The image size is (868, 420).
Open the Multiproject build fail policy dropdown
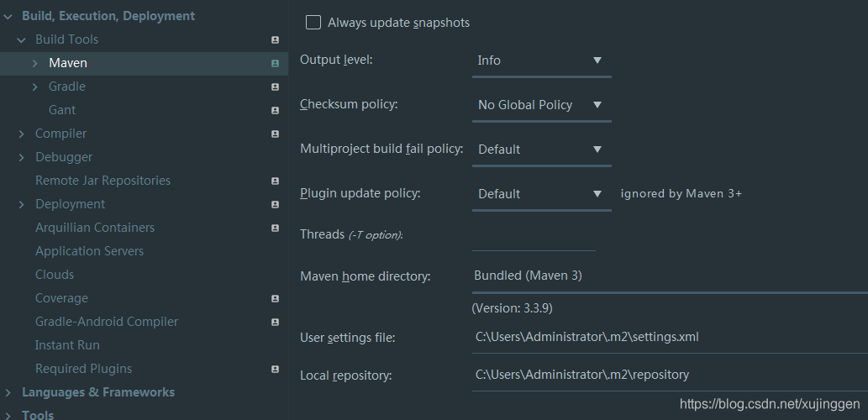pos(540,150)
